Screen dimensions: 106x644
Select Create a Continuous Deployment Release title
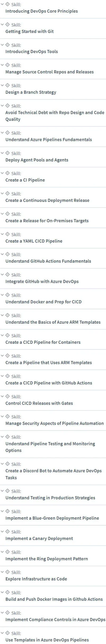click(47, 200)
